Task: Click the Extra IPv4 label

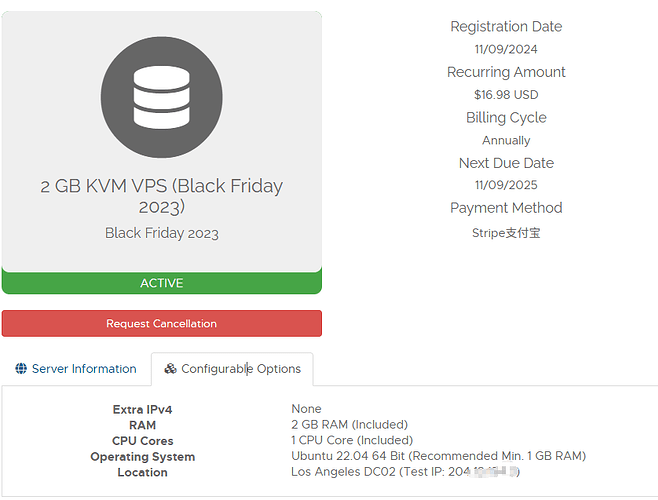Action: tap(142, 409)
